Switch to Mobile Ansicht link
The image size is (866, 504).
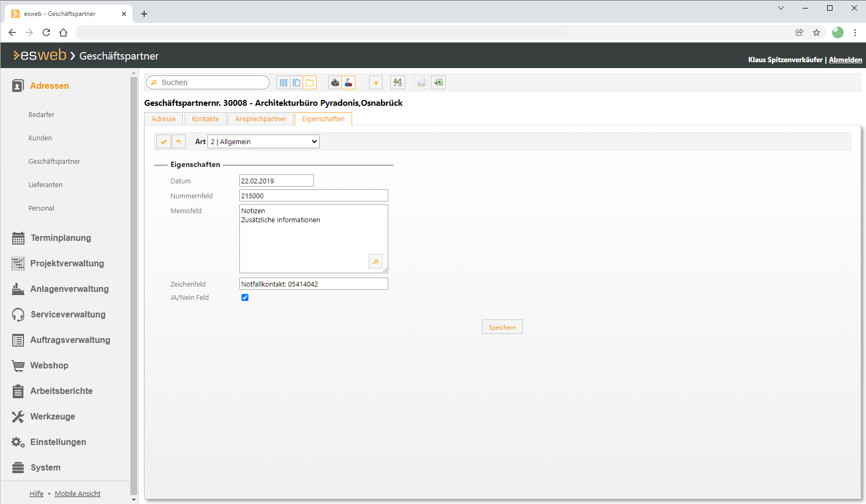click(78, 494)
